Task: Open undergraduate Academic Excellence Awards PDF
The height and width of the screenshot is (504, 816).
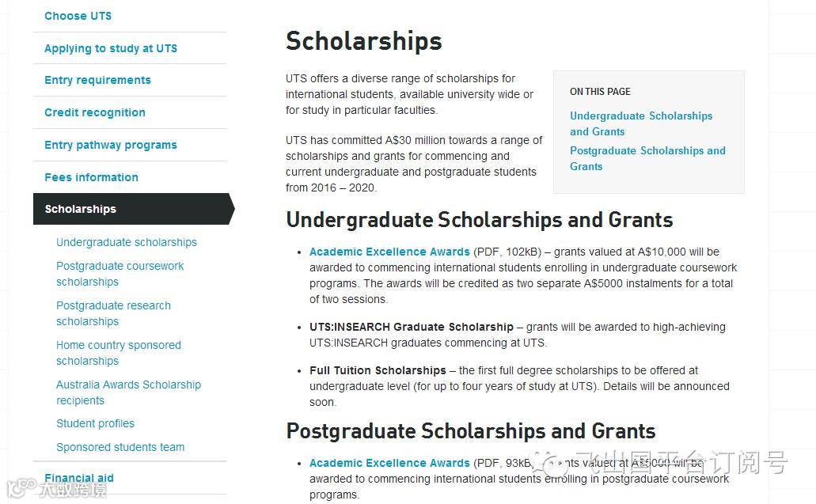Action: [389, 252]
